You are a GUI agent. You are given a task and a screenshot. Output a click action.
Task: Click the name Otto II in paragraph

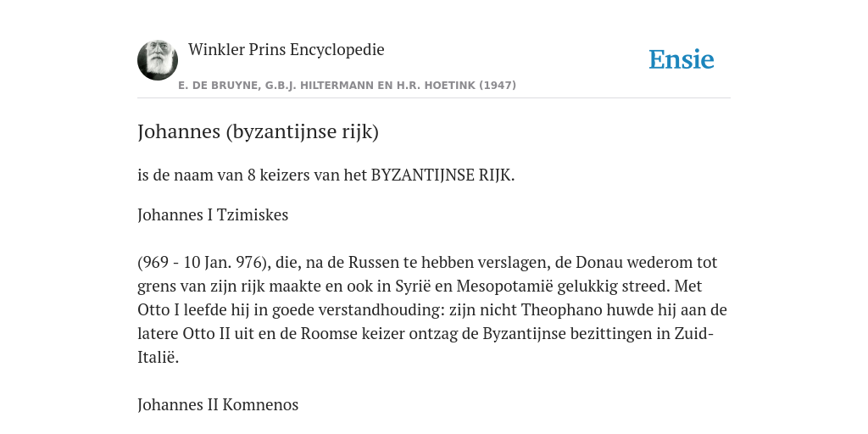(x=207, y=334)
